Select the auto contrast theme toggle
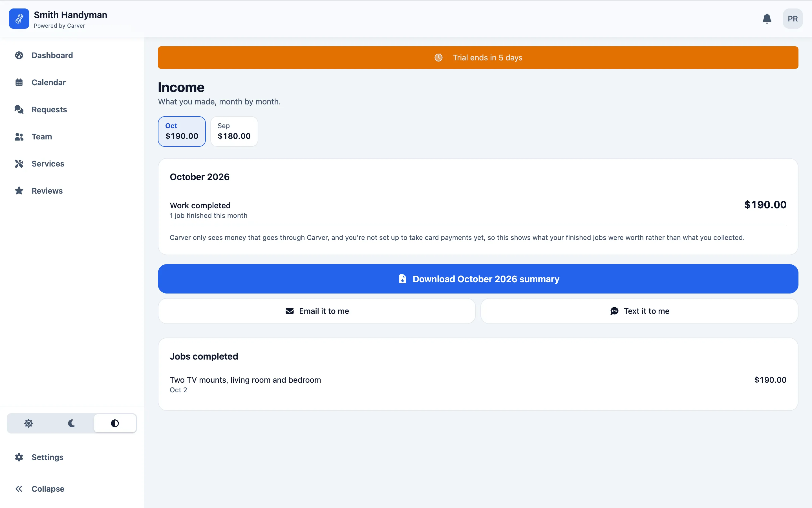Image resolution: width=812 pixels, height=508 pixels. point(115,423)
